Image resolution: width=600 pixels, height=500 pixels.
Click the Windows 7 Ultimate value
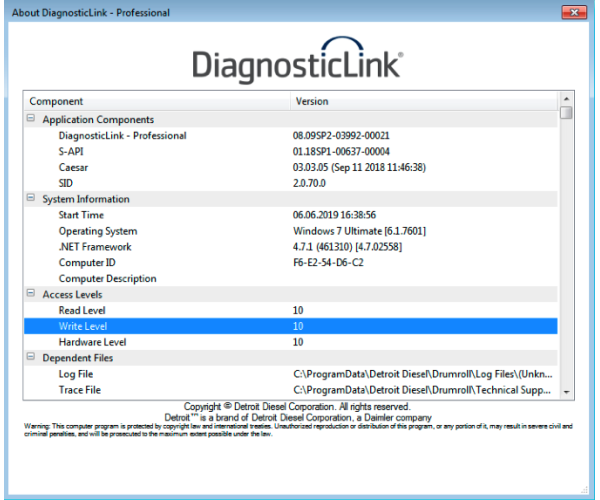(x=359, y=231)
